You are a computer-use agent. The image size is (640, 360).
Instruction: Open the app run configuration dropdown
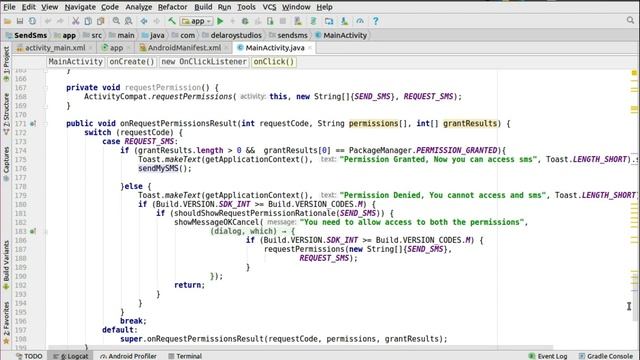(197, 21)
